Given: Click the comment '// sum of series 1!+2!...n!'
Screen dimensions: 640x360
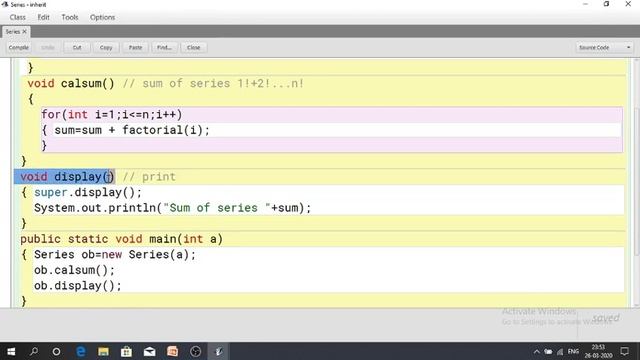Looking at the screenshot, I should click(x=213, y=83).
